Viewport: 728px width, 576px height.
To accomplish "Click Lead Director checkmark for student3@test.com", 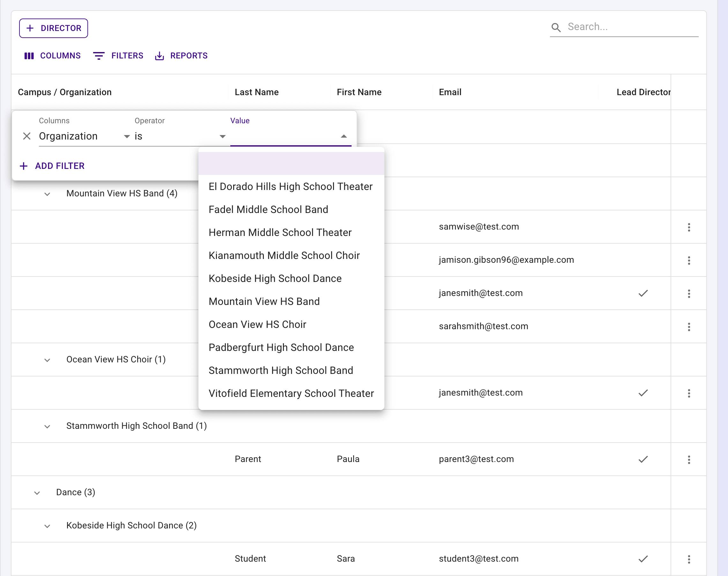I will click(x=643, y=558).
